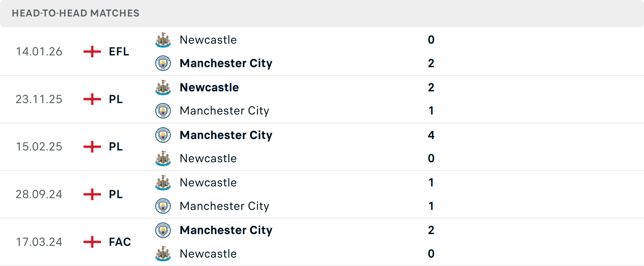Click the Head-to-Head Matches header

75,13
